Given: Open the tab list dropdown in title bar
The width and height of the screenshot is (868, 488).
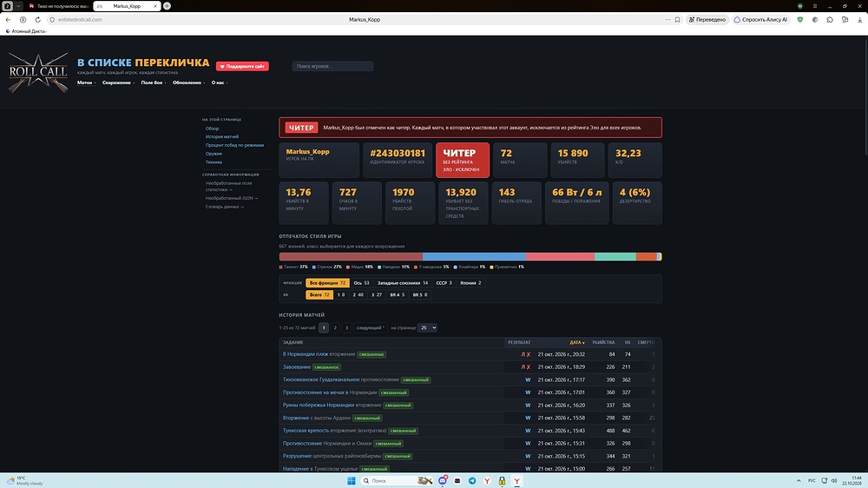Looking at the screenshot, I should tap(18, 5).
